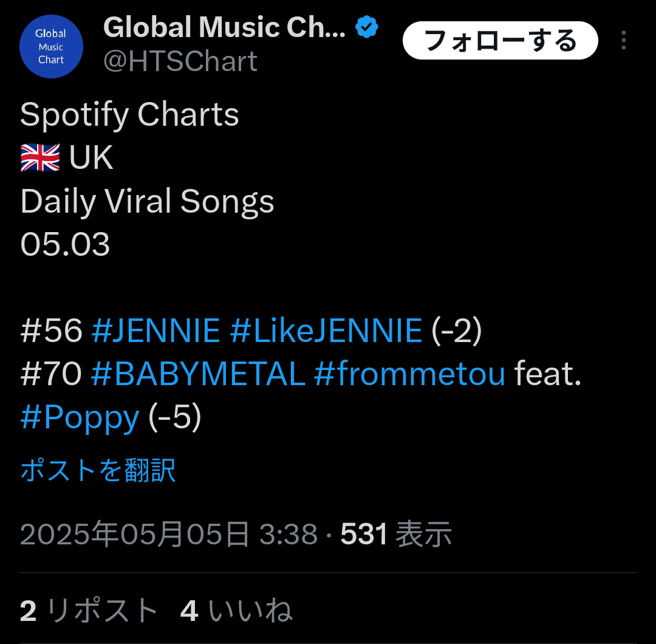Screen dimensions: 656x644
Task: Translate post via ポストを翻訳
Action: [98, 471]
